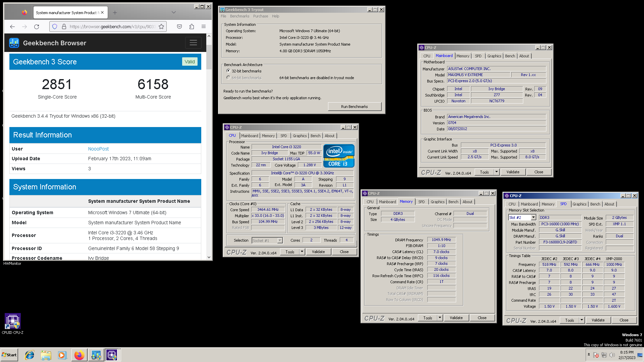Image resolution: width=644 pixels, height=362 pixels.
Task: Open the CPUID CPU-Z desktop shortcut
Action: click(13, 324)
